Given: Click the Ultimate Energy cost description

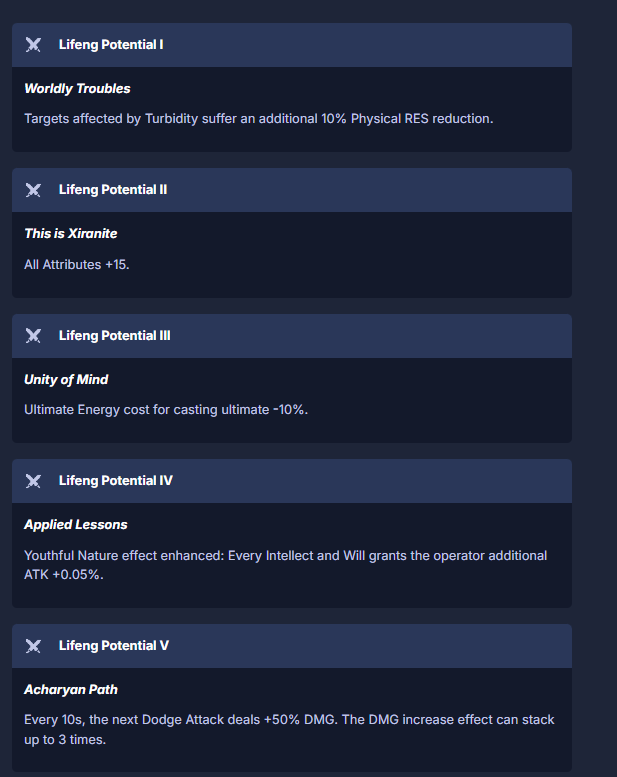Looking at the screenshot, I should coord(165,410).
